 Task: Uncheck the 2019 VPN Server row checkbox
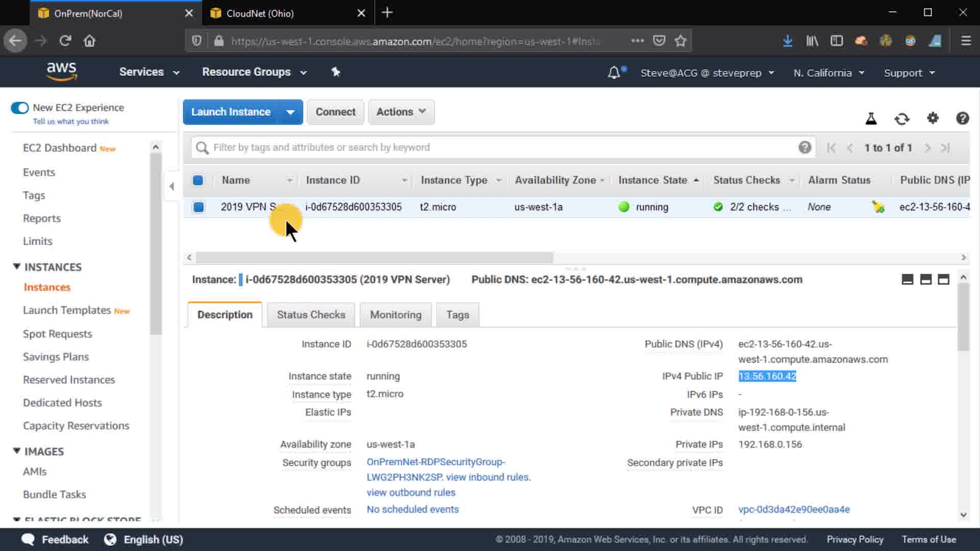[199, 207]
